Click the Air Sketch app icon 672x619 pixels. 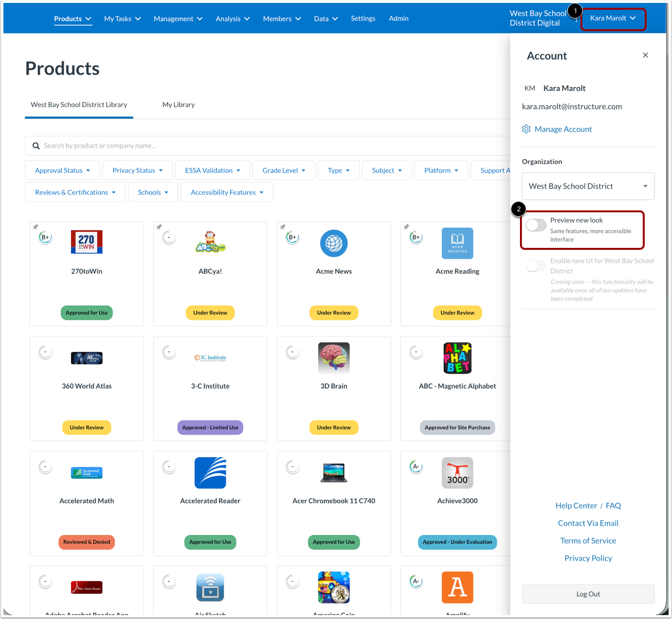click(210, 587)
